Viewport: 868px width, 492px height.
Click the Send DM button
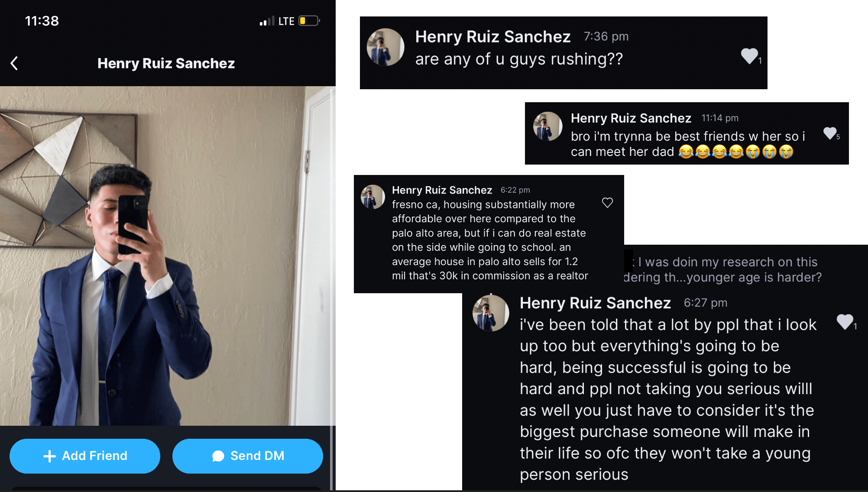(248, 456)
